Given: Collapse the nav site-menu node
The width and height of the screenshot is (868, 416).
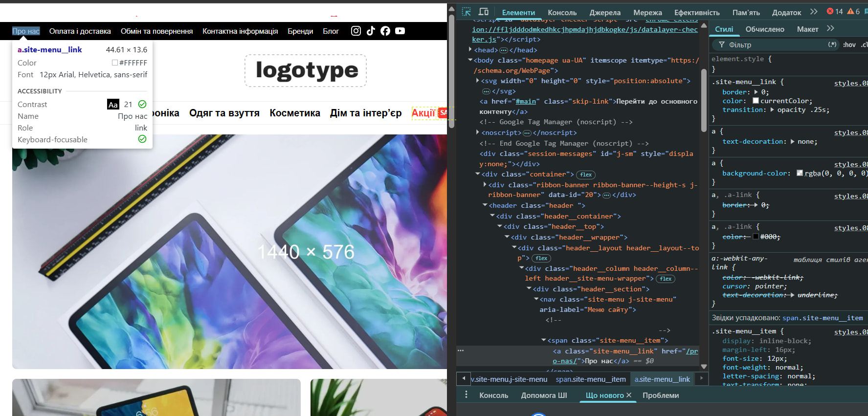Looking at the screenshot, I should click(536, 299).
